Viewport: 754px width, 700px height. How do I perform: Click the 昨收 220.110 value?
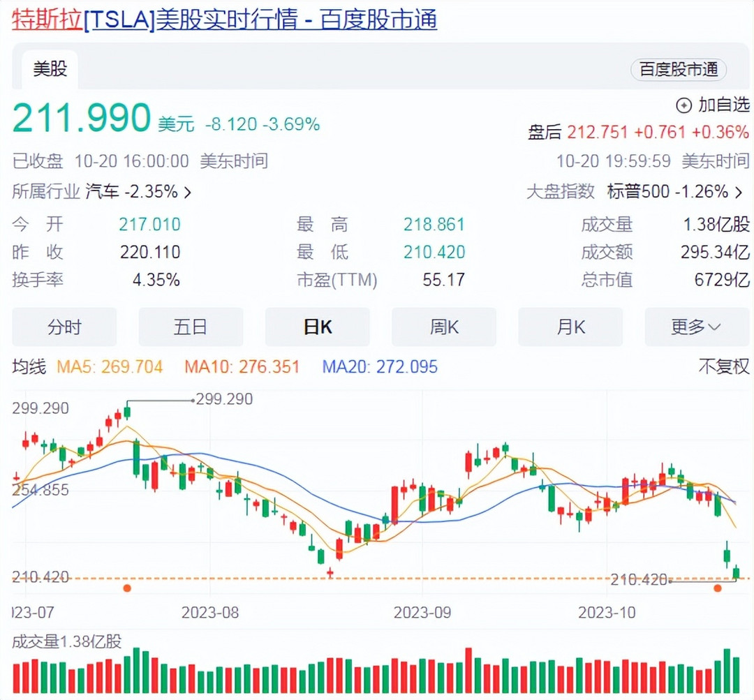(150, 252)
